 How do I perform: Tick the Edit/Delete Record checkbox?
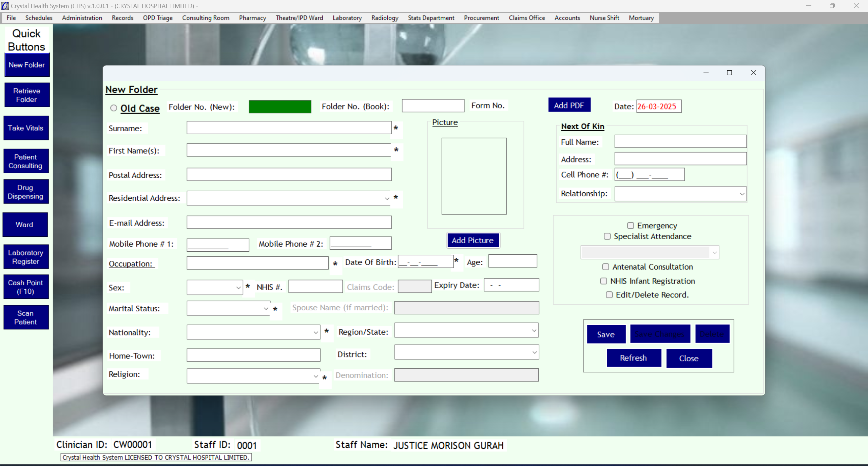(609, 295)
